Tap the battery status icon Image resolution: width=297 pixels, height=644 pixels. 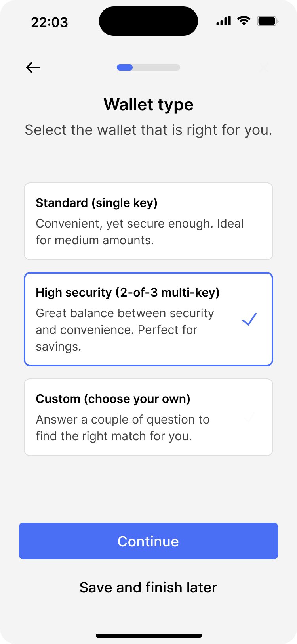(x=268, y=21)
